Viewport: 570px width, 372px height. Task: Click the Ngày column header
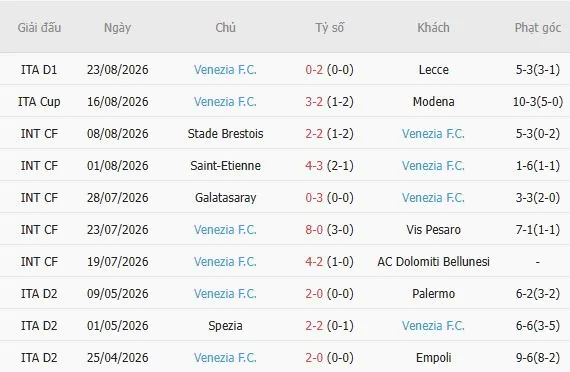(x=117, y=28)
